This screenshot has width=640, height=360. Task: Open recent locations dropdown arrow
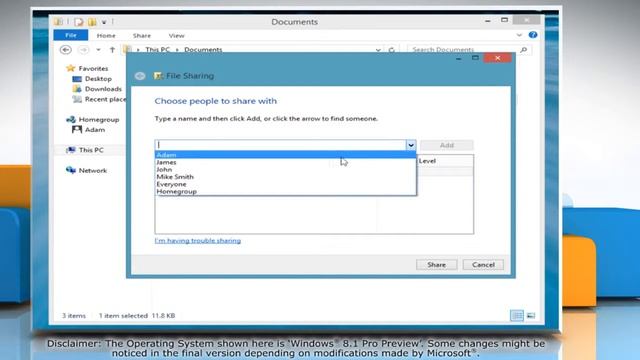point(98,50)
